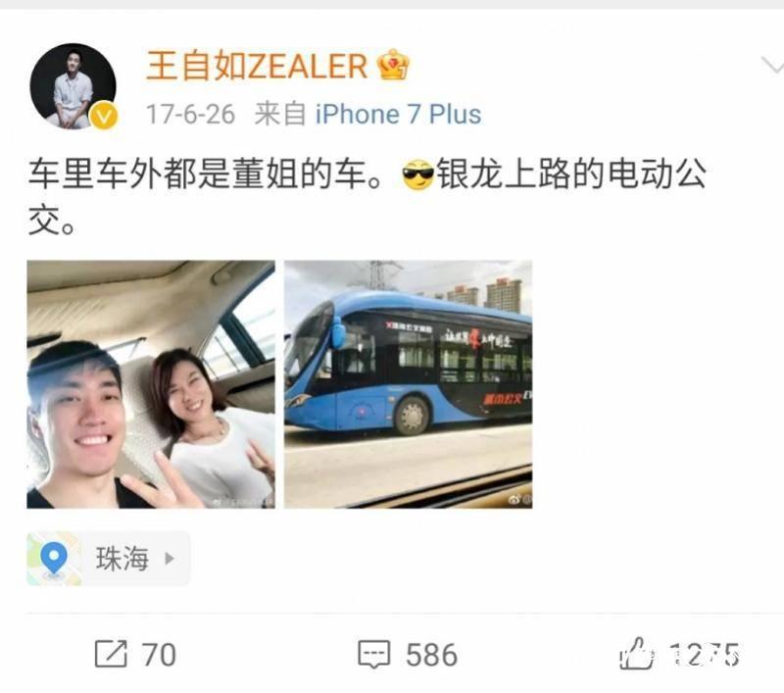Tap the crown membership icon

[x=394, y=65]
